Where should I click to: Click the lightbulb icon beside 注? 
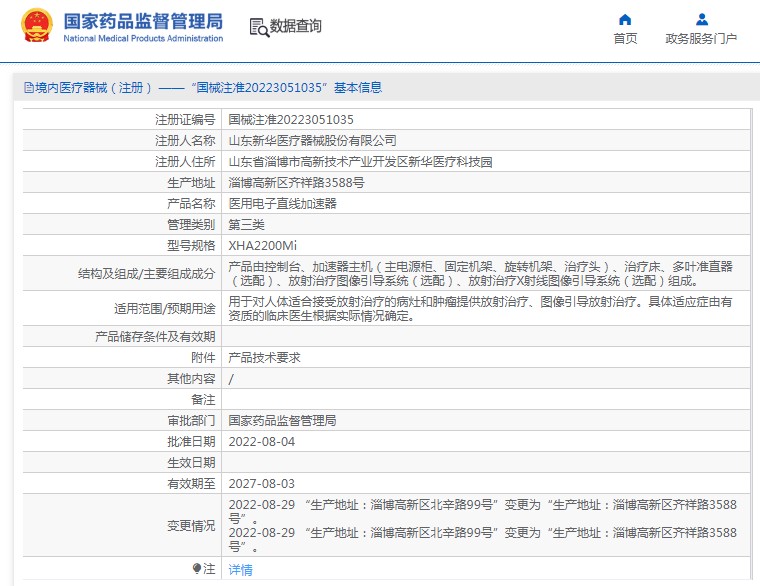pos(196,568)
